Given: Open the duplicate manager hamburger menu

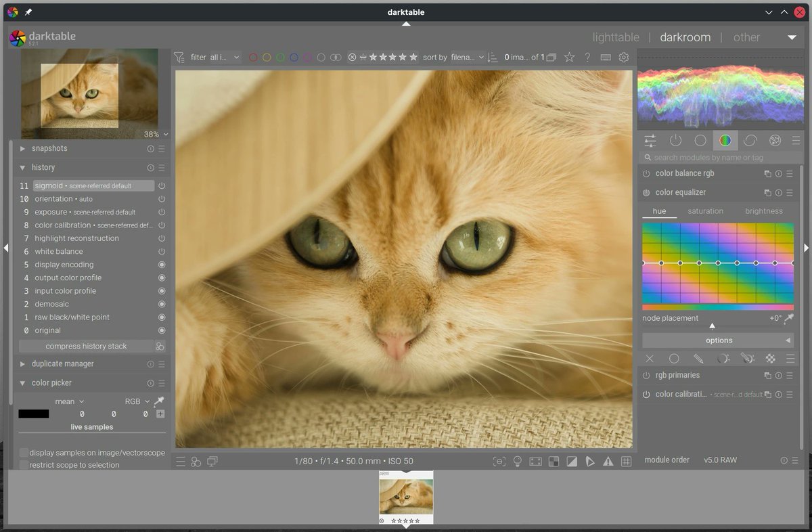Looking at the screenshot, I should tap(162, 363).
